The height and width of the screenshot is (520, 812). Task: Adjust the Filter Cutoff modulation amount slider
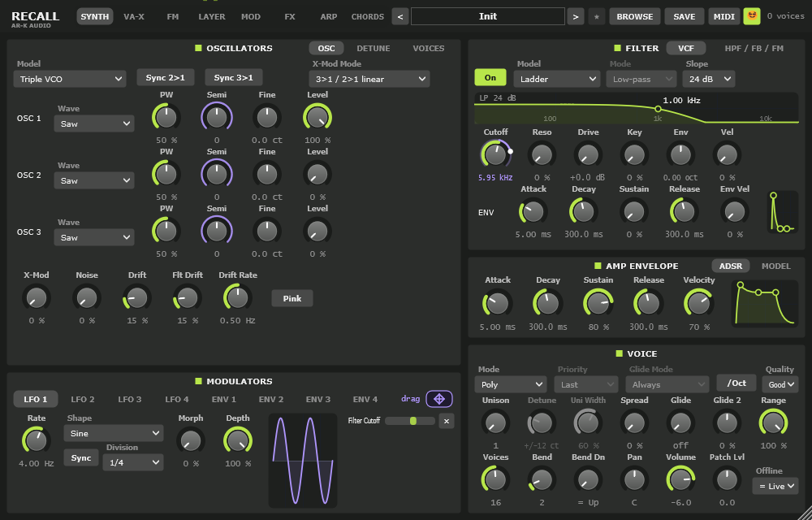409,421
